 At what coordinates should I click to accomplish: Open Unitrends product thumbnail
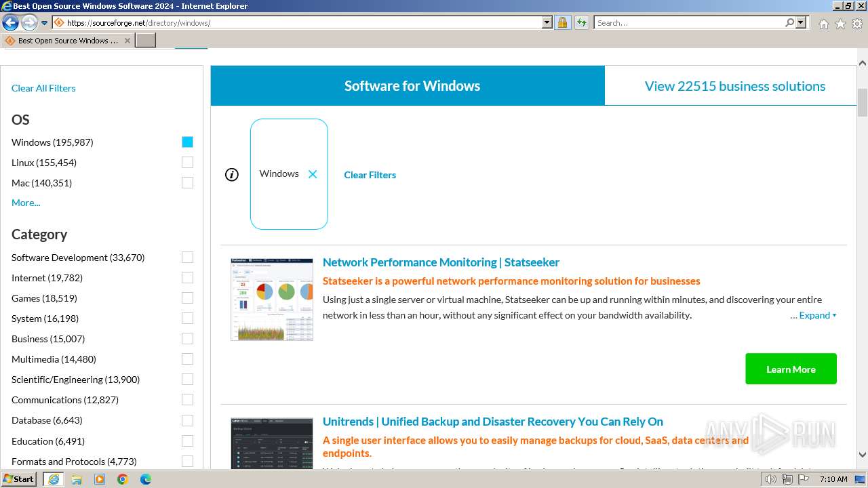coord(272,443)
